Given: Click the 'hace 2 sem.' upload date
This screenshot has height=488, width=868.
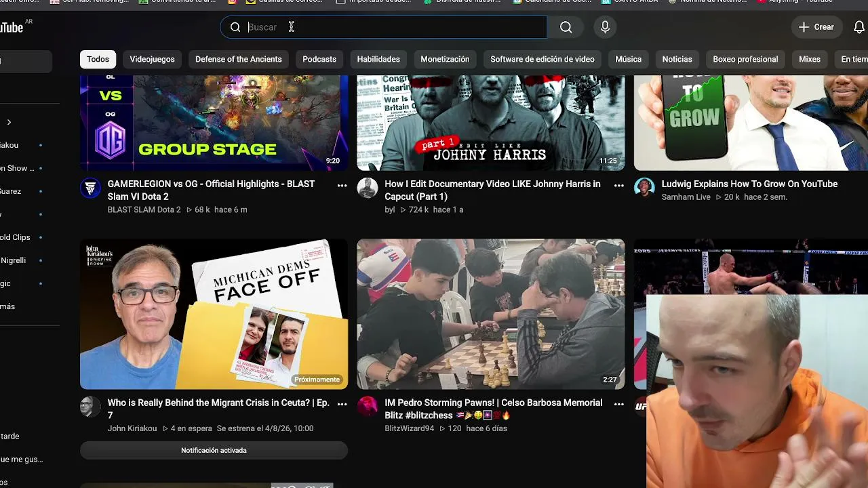Looking at the screenshot, I should click(x=766, y=197).
